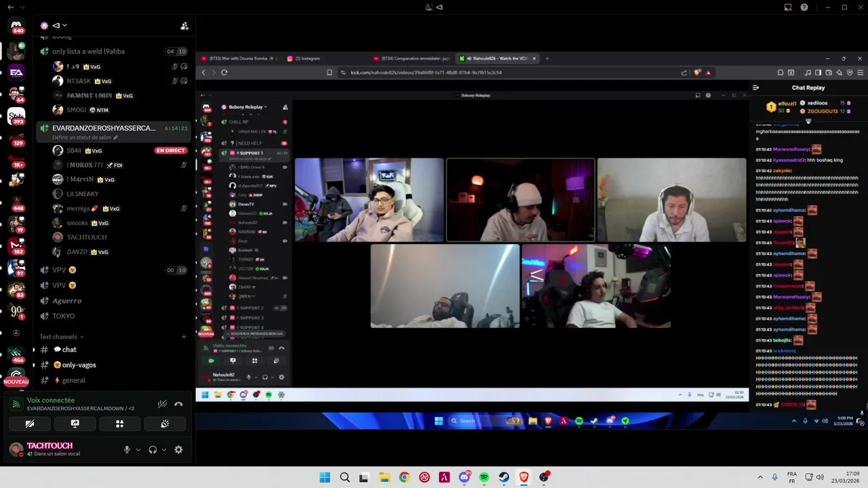Open the server with the 456 badge

coord(16,355)
